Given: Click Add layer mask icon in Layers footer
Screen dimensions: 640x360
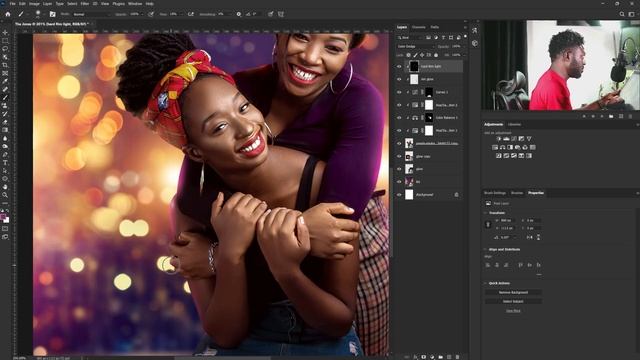Looking at the screenshot, I should click(423, 357).
